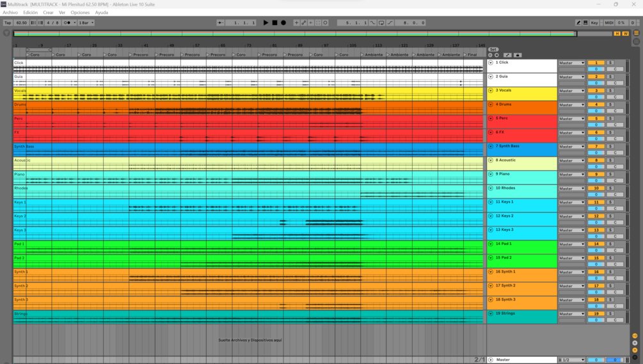Click the Set locator button
This screenshot has height=364, width=643.
pos(493,49)
